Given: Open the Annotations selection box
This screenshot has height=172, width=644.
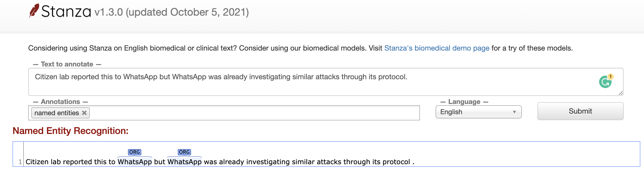Looking at the screenshot, I should 235,113.
